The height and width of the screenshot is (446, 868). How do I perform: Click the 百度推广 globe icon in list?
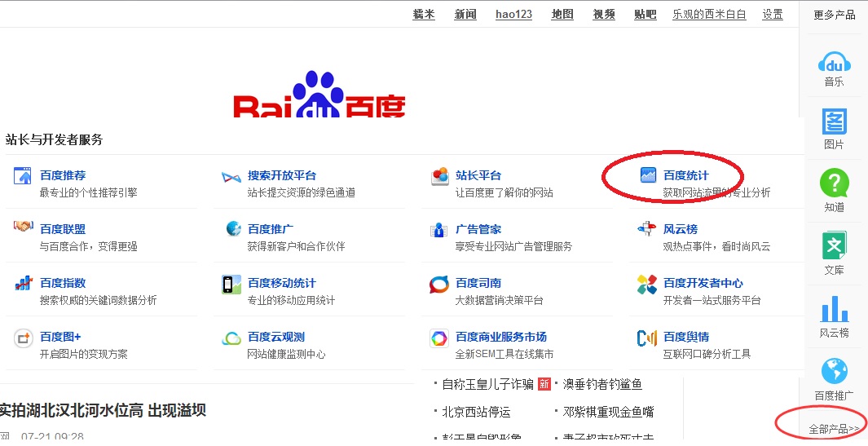tap(234, 228)
